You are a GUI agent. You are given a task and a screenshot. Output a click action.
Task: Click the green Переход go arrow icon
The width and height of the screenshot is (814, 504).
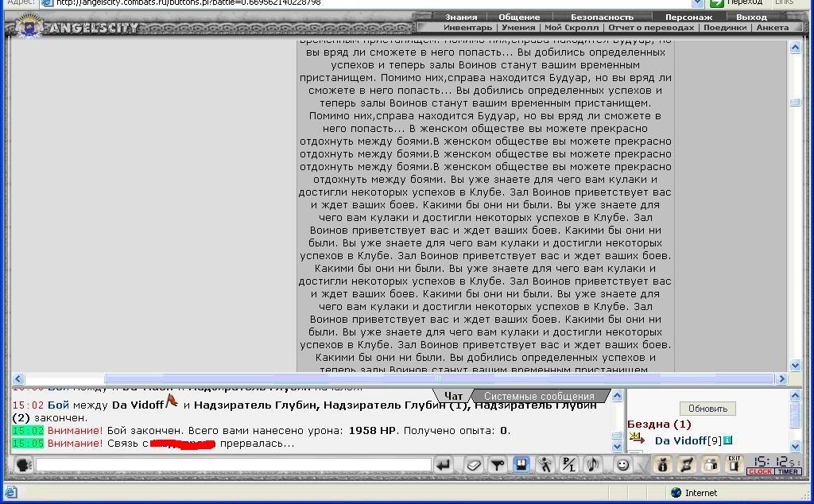[717, 2]
